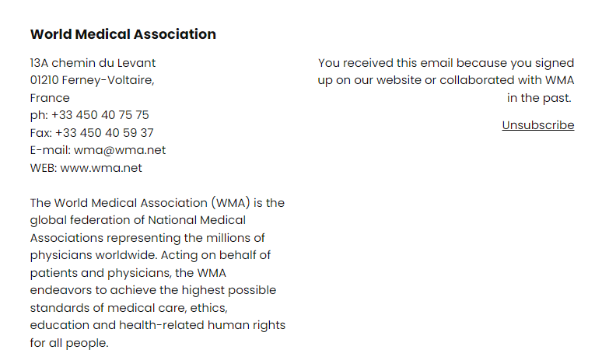Click the "ph:" phone label
This screenshot has width=609, height=364.
coord(39,115)
